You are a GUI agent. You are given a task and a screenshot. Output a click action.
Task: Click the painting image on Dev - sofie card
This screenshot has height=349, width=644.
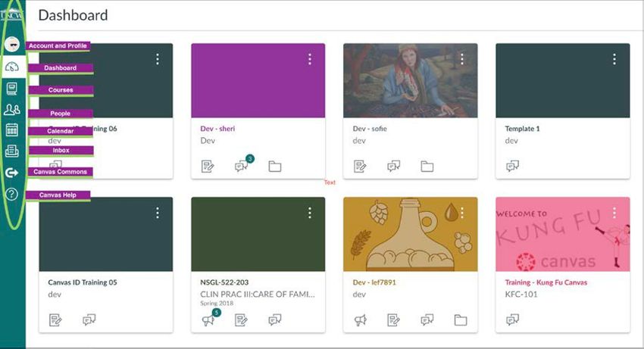pos(411,81)
